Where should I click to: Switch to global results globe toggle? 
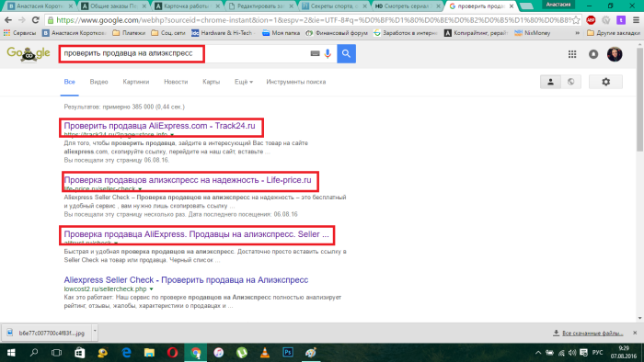(x=571, y=82)
